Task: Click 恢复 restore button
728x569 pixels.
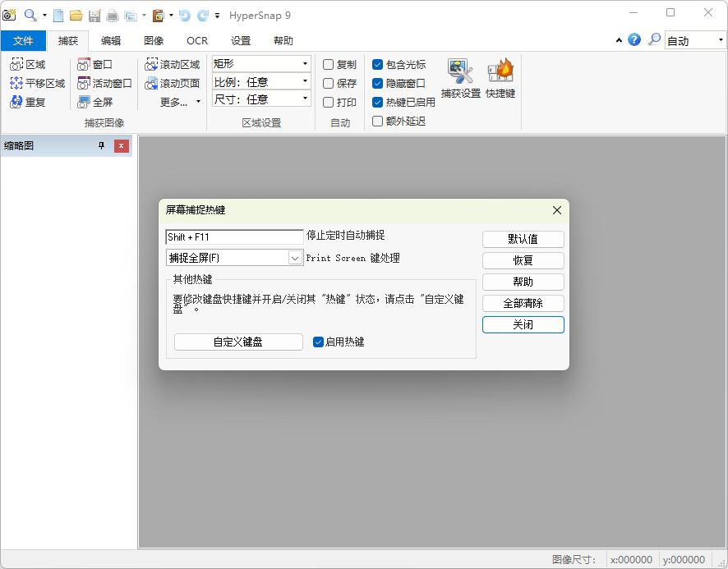Action: (523, 260)
